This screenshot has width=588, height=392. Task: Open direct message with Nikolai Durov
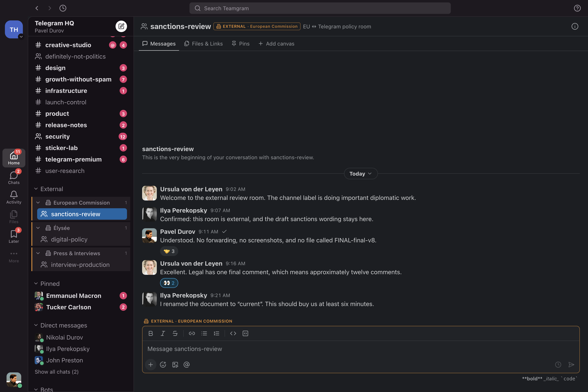[81, 337]
